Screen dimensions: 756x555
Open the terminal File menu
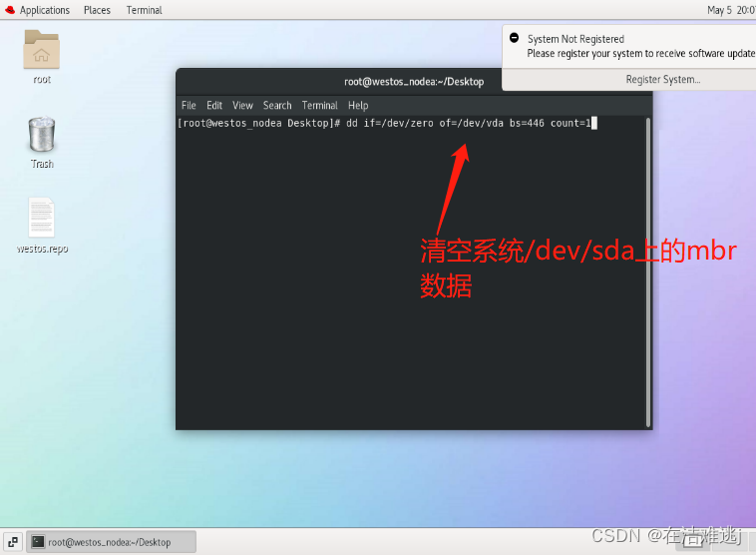(189, 105)
